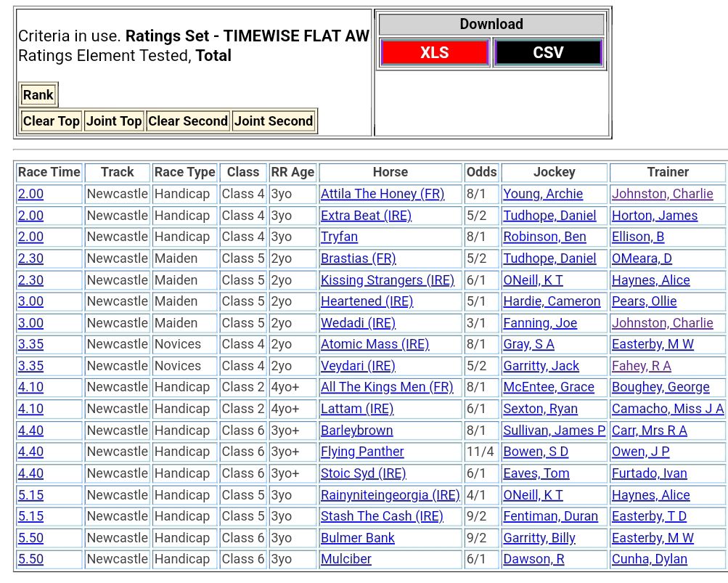Download ratings as CSV file
The image size is (728, 583).
pos(548,53)
